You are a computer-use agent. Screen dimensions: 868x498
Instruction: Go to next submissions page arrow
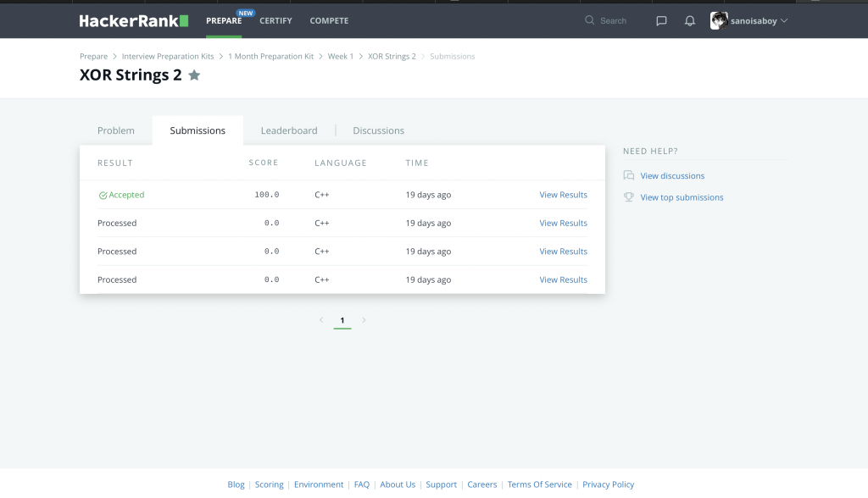[364, 320]
